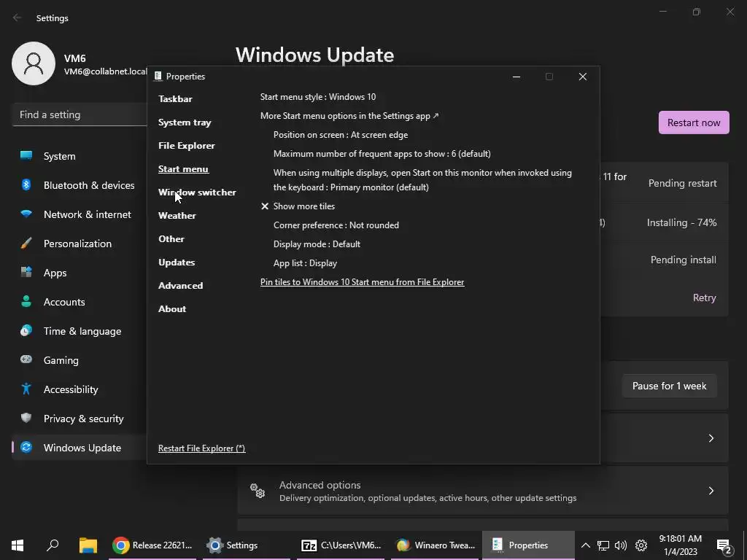Switch to the Winaero Tweaker taskbar window

tap(435, 545)
